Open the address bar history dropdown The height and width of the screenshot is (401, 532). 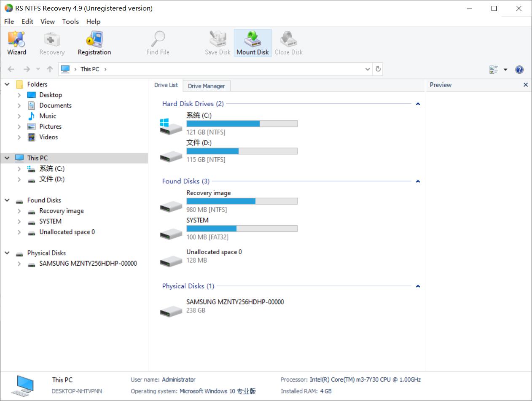tap(368, 69)
